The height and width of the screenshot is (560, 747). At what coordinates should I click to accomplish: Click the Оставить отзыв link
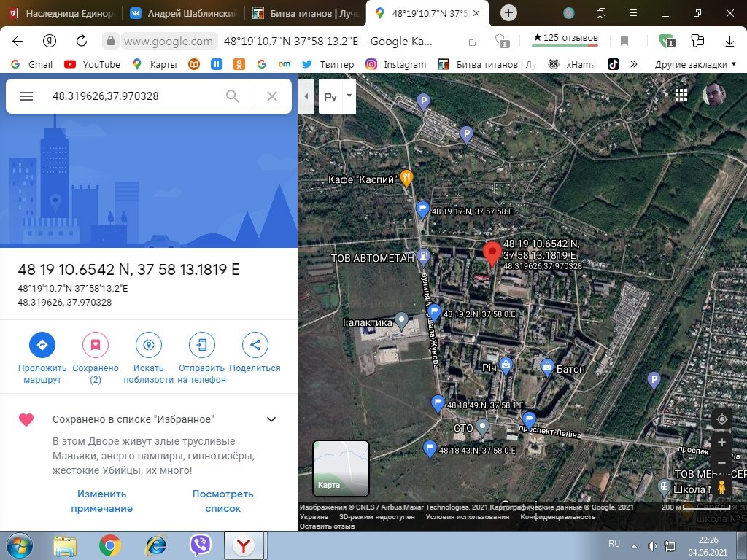click(328, 526)
